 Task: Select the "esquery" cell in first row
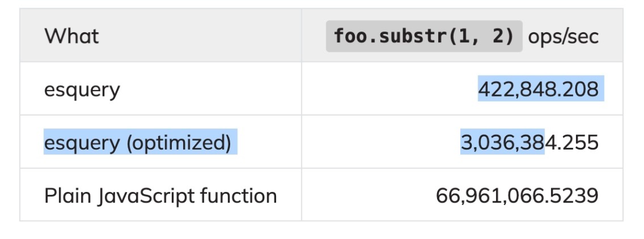click(82, 89)
